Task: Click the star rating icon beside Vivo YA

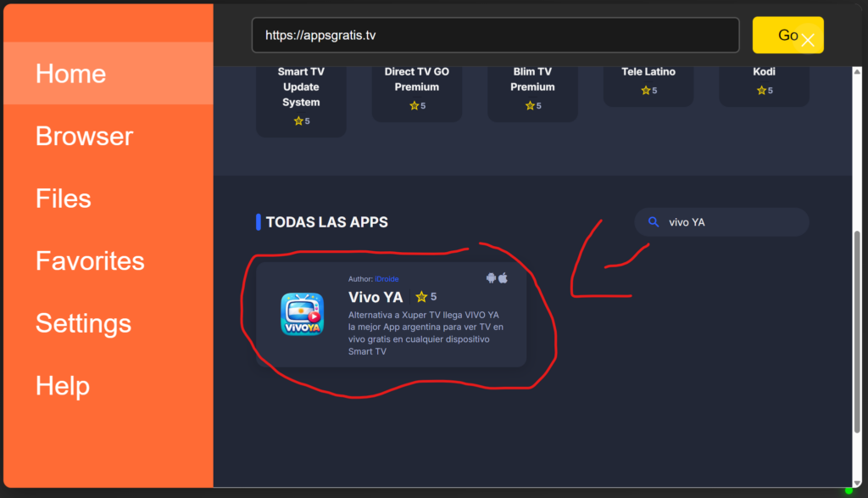Action: [421, 297]
